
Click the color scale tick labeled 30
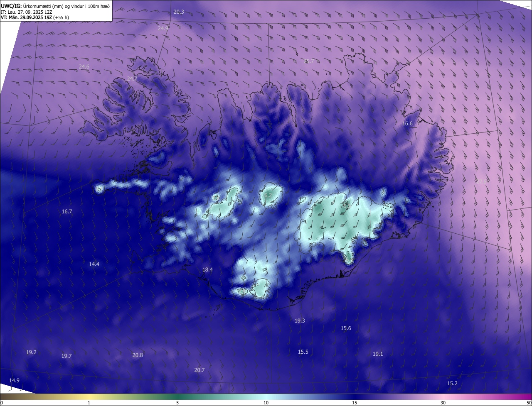(x=443, y=403)
